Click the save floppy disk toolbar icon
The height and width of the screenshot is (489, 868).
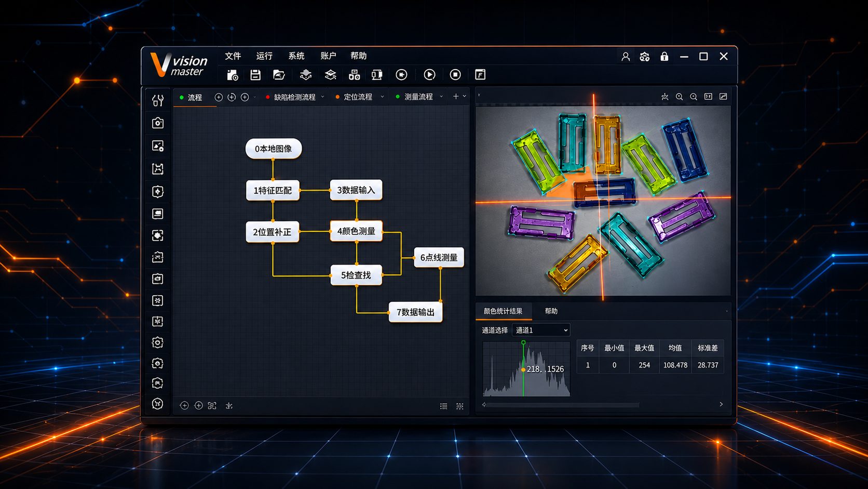coord(255,75)
